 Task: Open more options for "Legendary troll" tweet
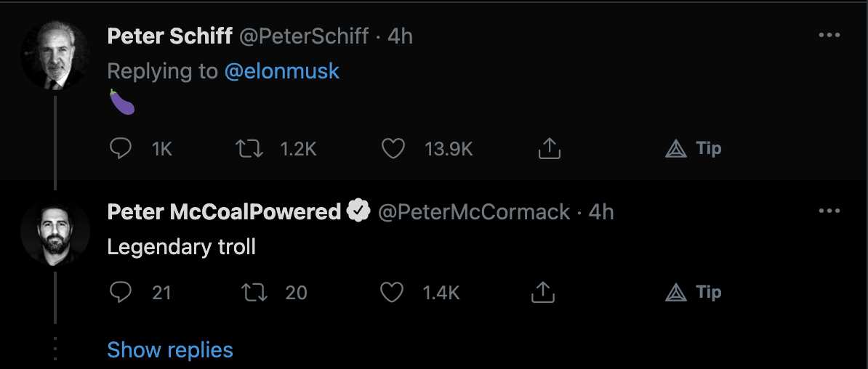pos(829,211)
